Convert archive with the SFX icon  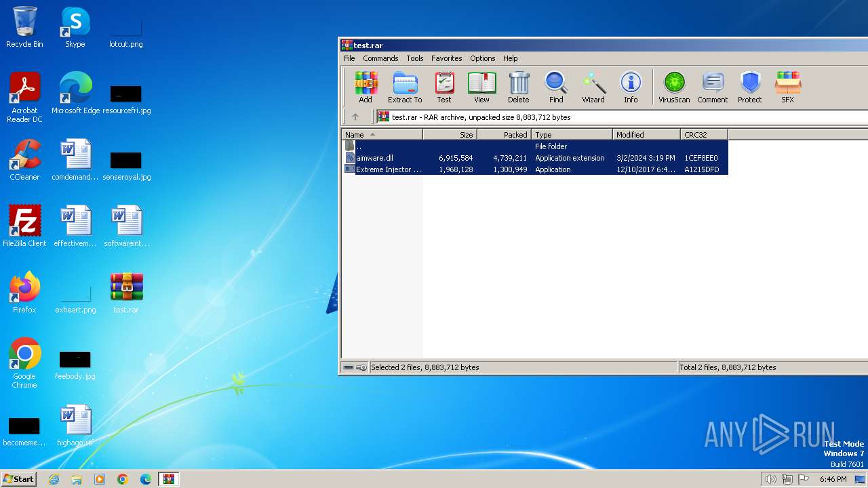point(787,87)
